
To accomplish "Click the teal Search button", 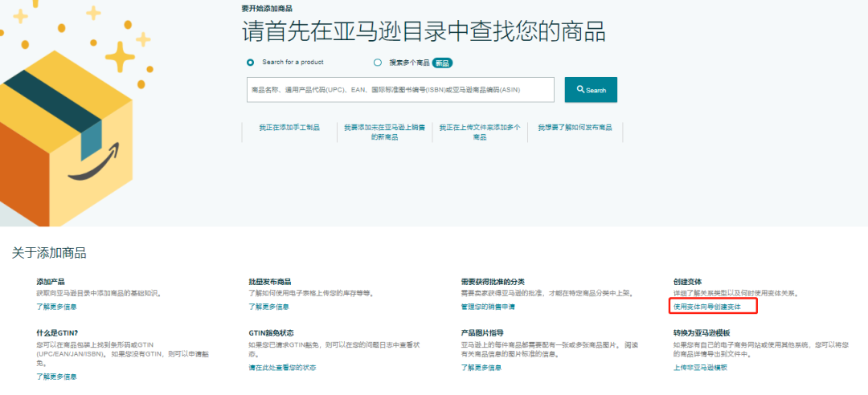I will pyautogui.click(x=591, y=90).
